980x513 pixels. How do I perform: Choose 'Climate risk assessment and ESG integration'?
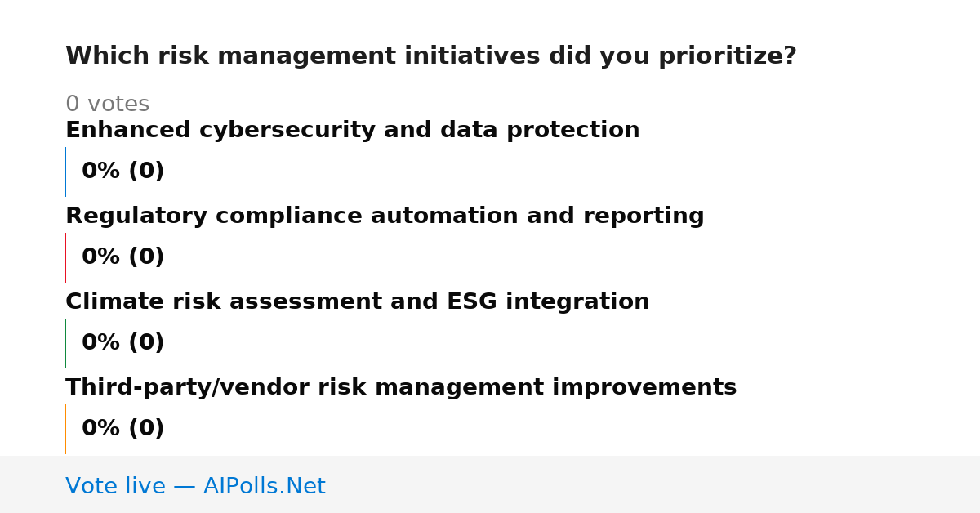(x=357, y=302)
